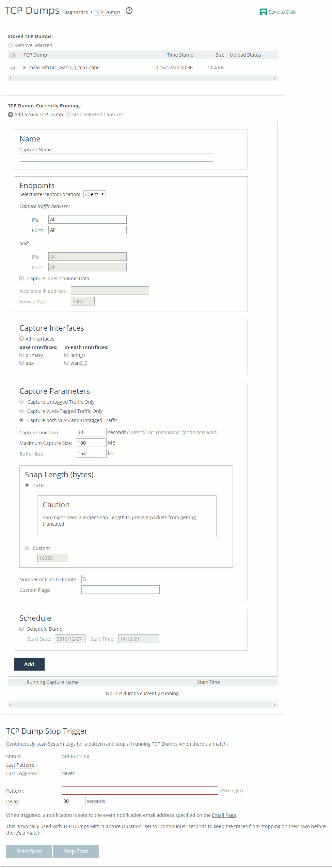The height and width of the screenshot is (868, 332).
Task: Enable Capture Inner Channel Data
Action: pos(21,278)
